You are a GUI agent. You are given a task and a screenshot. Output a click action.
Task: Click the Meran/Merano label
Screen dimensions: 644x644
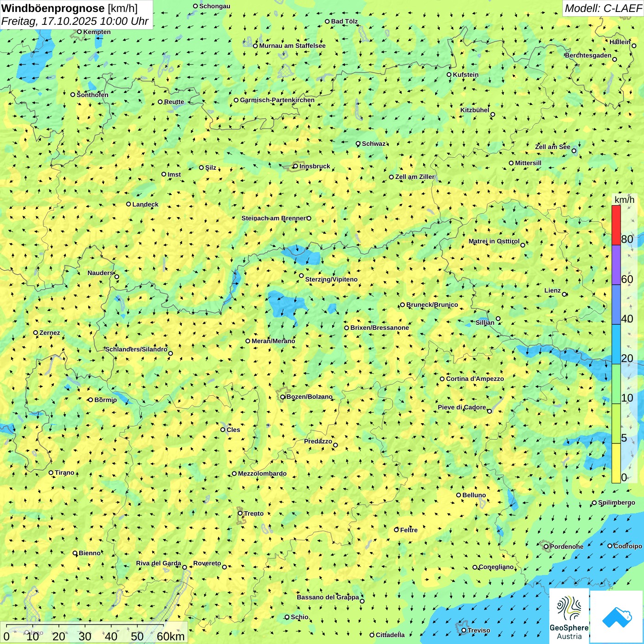tap(273, 341)
